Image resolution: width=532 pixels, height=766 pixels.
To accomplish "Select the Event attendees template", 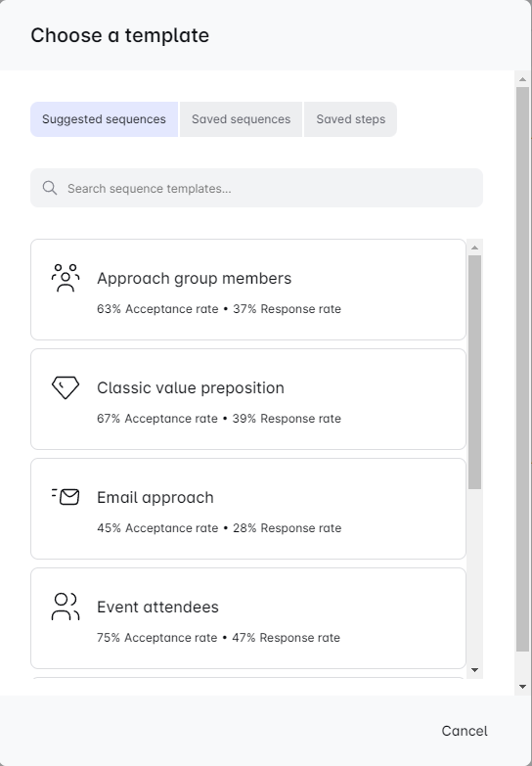I will 248,618.
